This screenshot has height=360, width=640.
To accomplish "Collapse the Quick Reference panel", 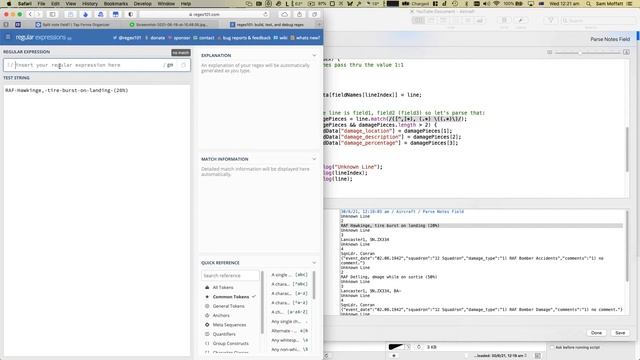I will click(314, 262).
